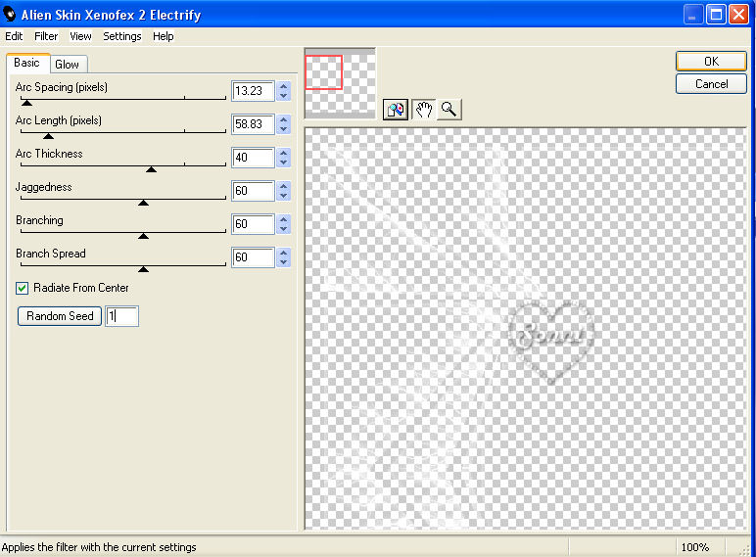756x557 pixels.
Task: Click OK to apply the filter
Action: (x=711, y=62)
